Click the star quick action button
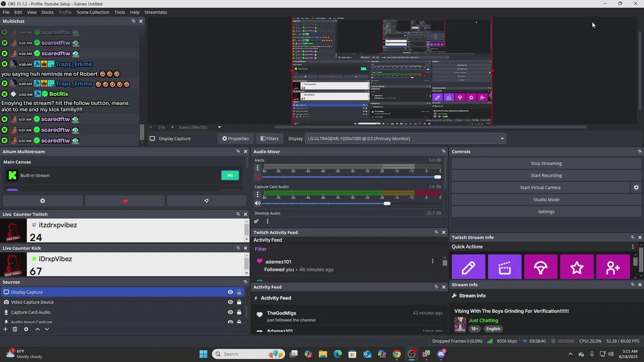Viewport: 644px width, 362px height. pyautogui.click(x=577, y=267)
